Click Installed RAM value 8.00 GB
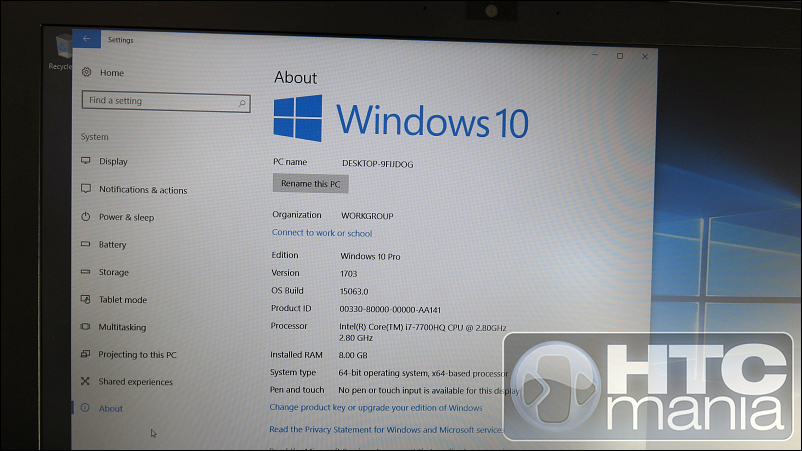The height and width of the screenshot is (451, 802). click(353, 355)
